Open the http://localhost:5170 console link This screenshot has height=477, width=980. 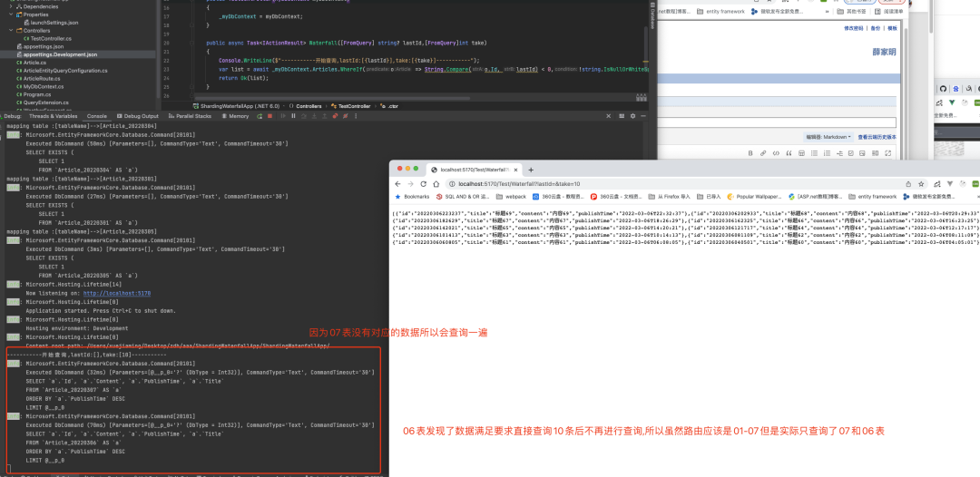click(117, 293)
